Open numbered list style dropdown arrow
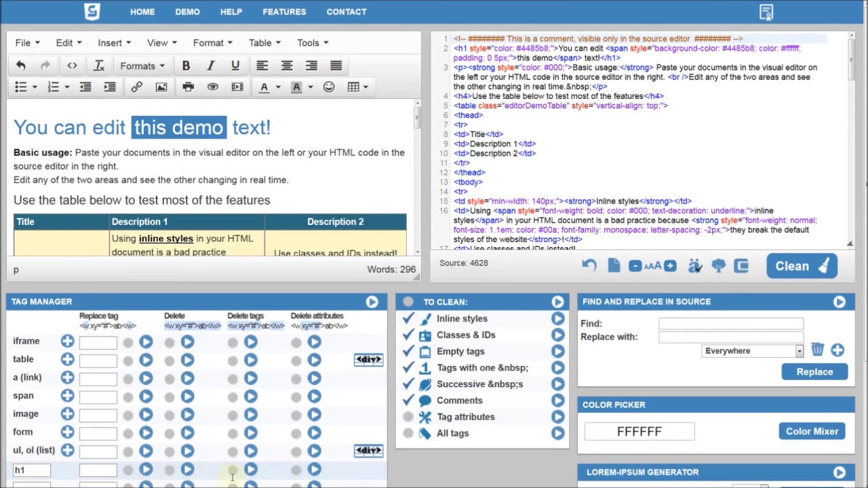This screenshot has height=488, width=868. (x=67, y=87)
